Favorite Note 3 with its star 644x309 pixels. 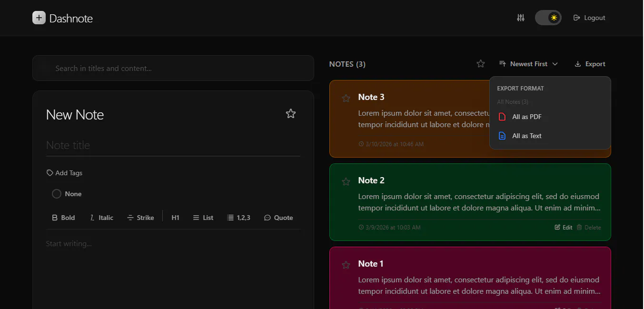[346, 98]
